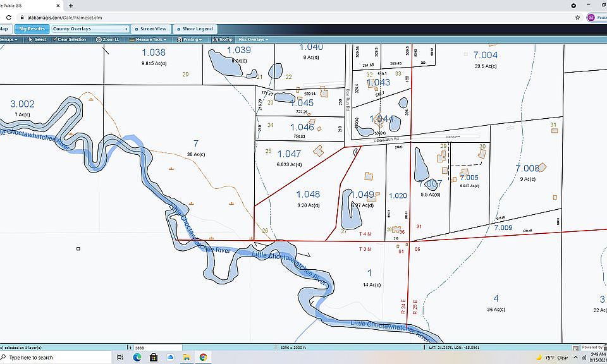
Task: Enable the ToolTip tool
Action: (x=223, y=39)
